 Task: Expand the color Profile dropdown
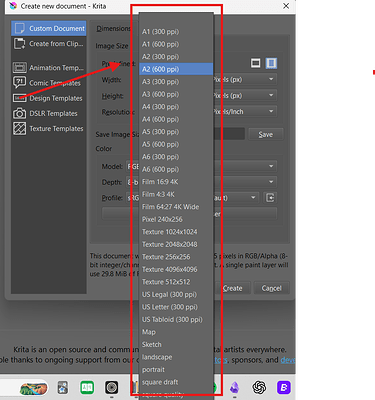point(253,198)
